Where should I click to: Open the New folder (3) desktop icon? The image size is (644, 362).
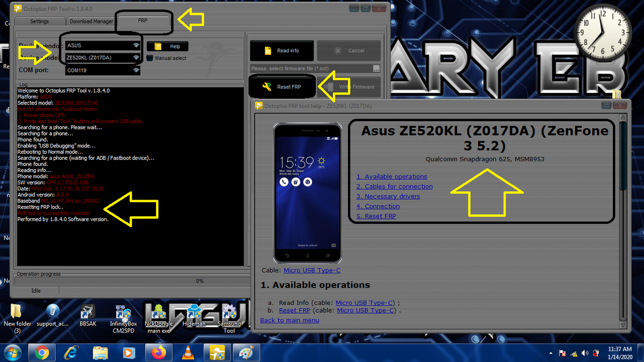[17, 318]
